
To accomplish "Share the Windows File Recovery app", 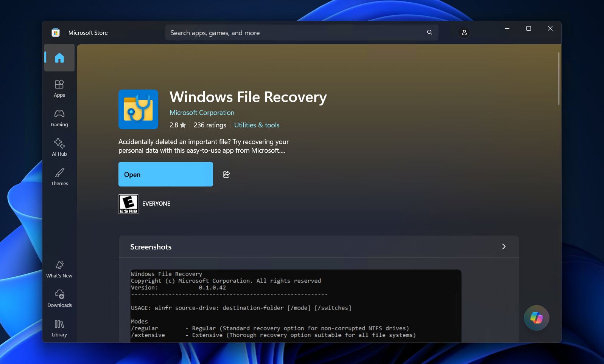I will click(x=226, y=174).
